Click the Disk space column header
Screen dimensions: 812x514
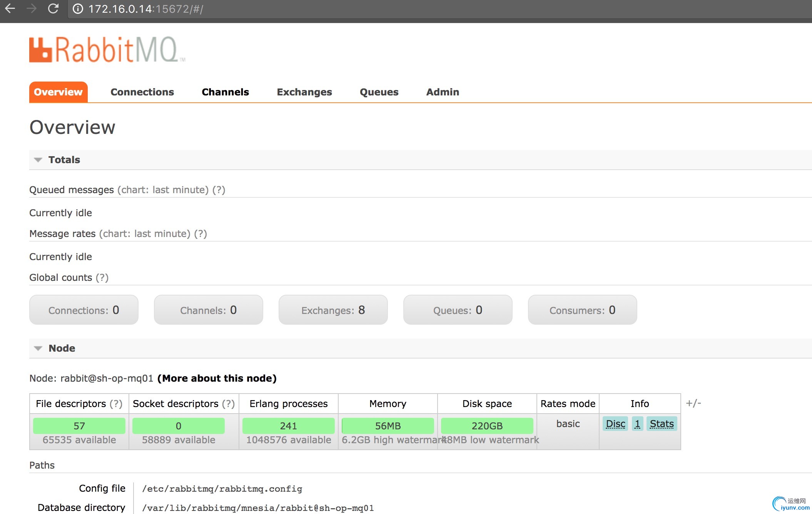487,404
